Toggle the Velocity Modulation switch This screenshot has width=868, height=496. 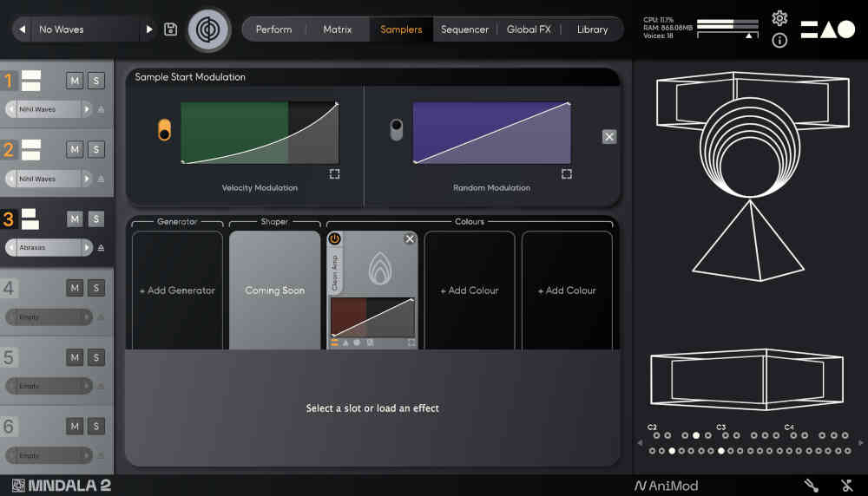[164, 131]
